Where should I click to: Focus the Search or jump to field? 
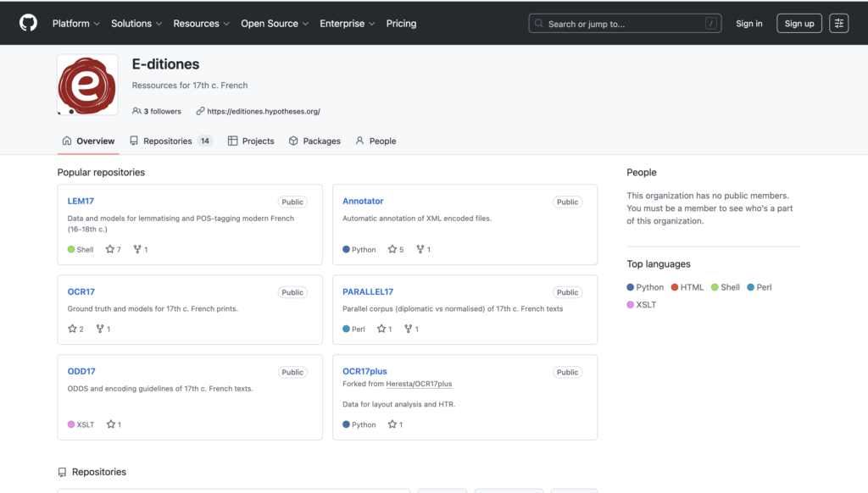pos(625,24)
